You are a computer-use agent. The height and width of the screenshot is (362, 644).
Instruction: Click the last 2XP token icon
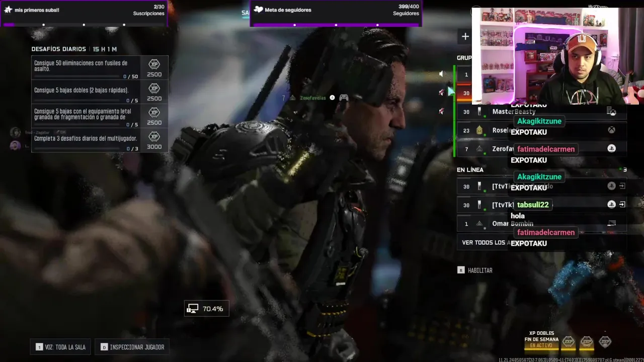click(605, 342)
